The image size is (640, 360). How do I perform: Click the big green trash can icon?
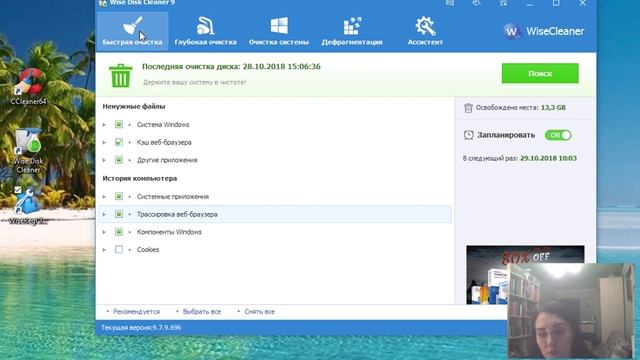(120, 76)
